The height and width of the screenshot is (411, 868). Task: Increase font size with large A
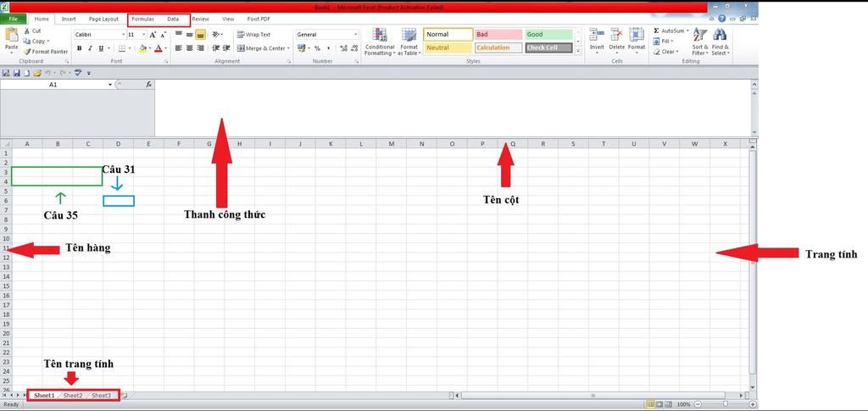tap(153, 35)
